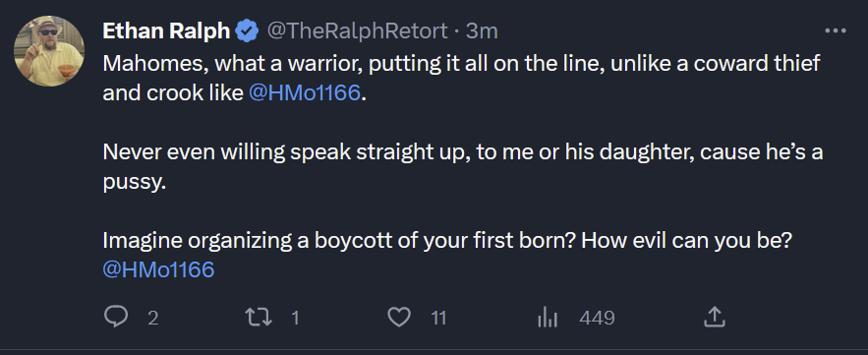The height and width of the screenshot is (355, 868).
Task: Click the like count of 11
Action: (x=438, y=319)
